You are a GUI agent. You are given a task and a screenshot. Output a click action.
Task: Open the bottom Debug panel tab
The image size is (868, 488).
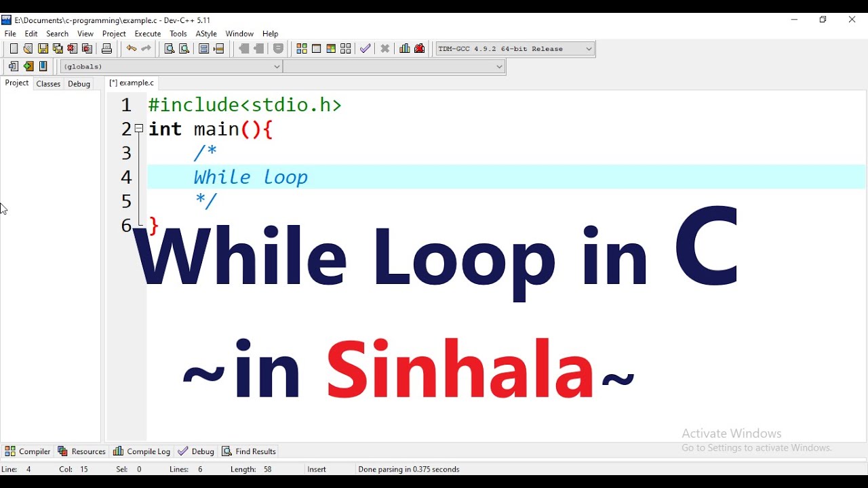coord(196,451)
